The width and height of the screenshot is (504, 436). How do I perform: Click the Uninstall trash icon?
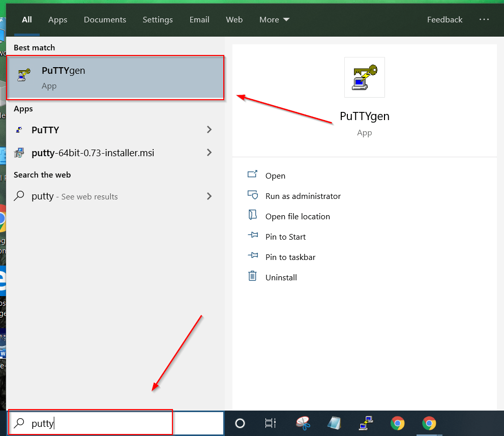click(x=252, y=277)
